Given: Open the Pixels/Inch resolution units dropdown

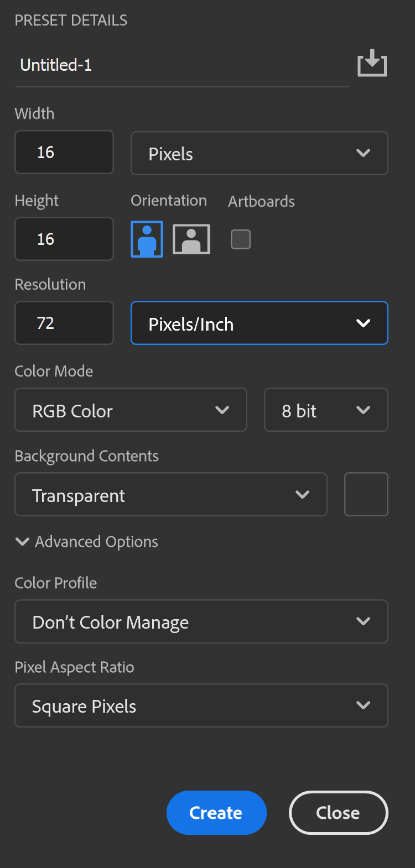Looking at the screenshot, I should coord(259,323).
